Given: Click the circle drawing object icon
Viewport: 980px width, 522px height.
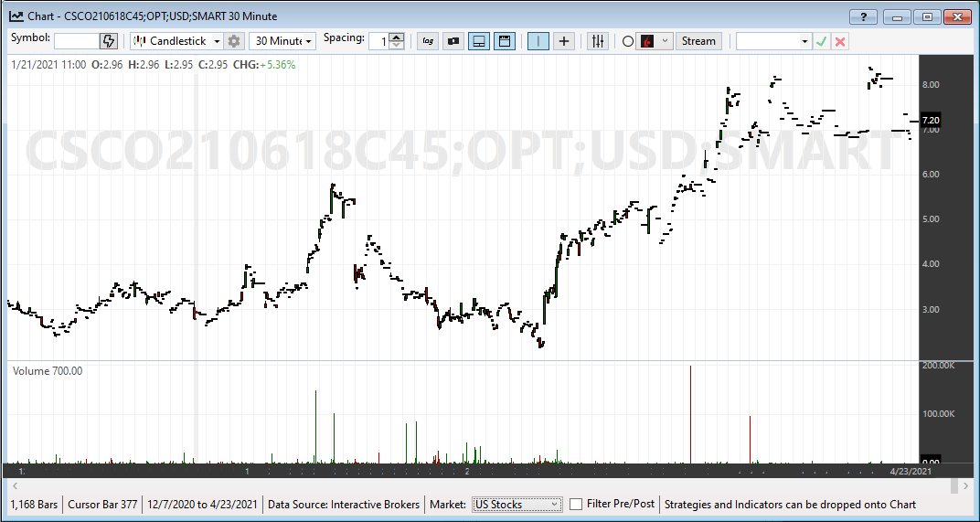Looking at the screenshot, I should click(628, 42).
